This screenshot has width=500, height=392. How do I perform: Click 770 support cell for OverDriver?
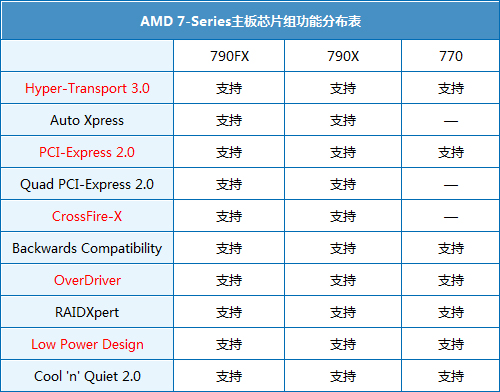point(451,280)
